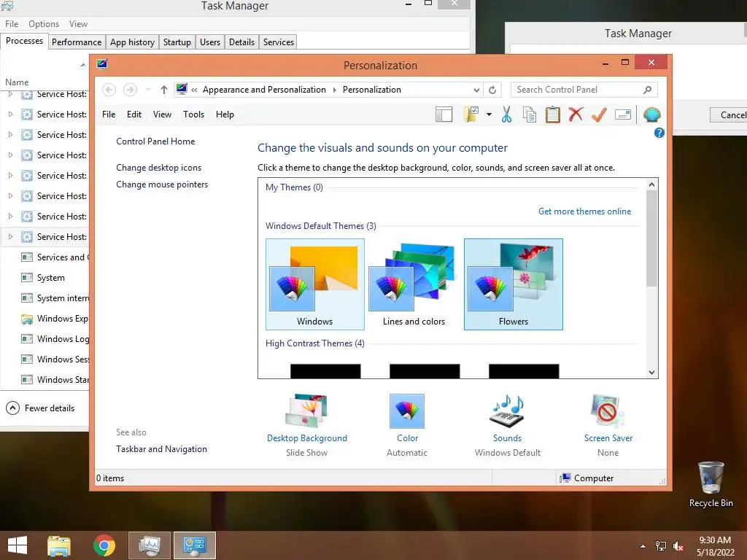Select the Recycle Bin desktop icon

click(x=711, y=484)
